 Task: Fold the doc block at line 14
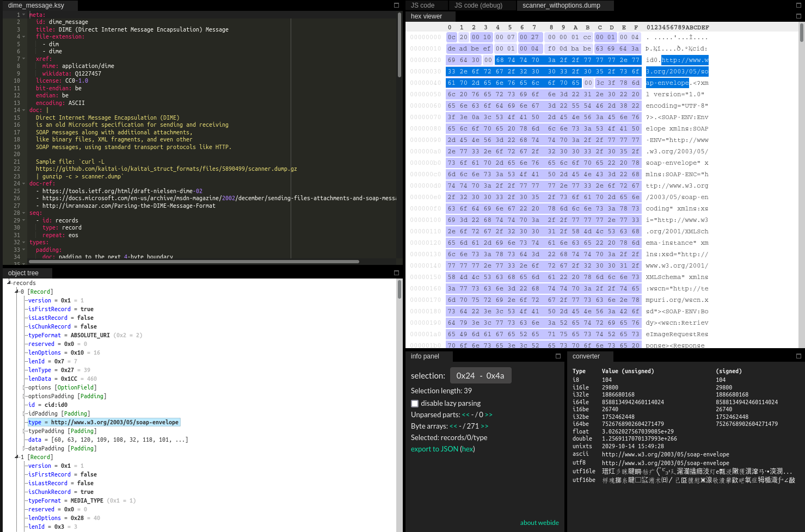[24, 110]
